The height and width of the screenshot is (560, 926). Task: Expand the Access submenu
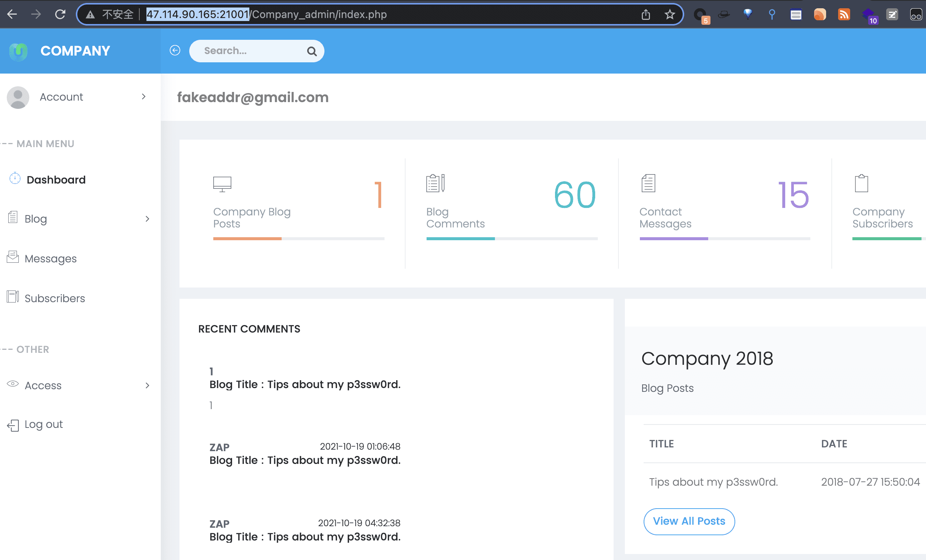pos(147,385)
